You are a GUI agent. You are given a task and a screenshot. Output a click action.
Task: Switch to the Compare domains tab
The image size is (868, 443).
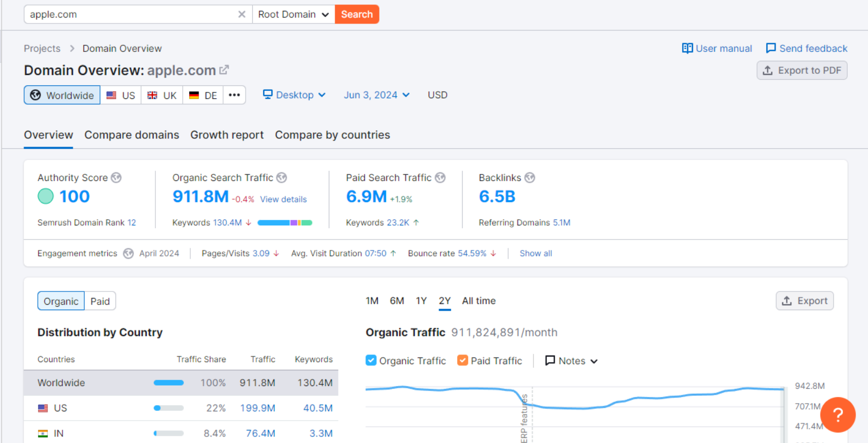[x=131, y=135]
